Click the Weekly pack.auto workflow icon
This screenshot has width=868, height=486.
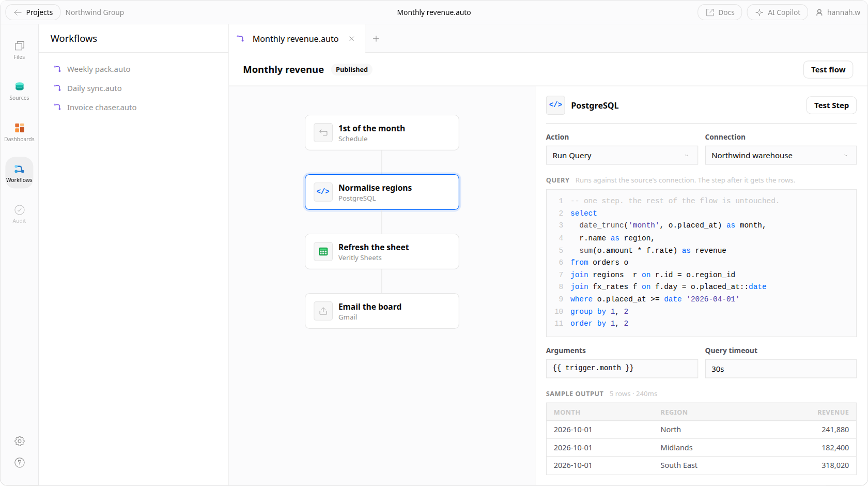click(x=57, y=69)
